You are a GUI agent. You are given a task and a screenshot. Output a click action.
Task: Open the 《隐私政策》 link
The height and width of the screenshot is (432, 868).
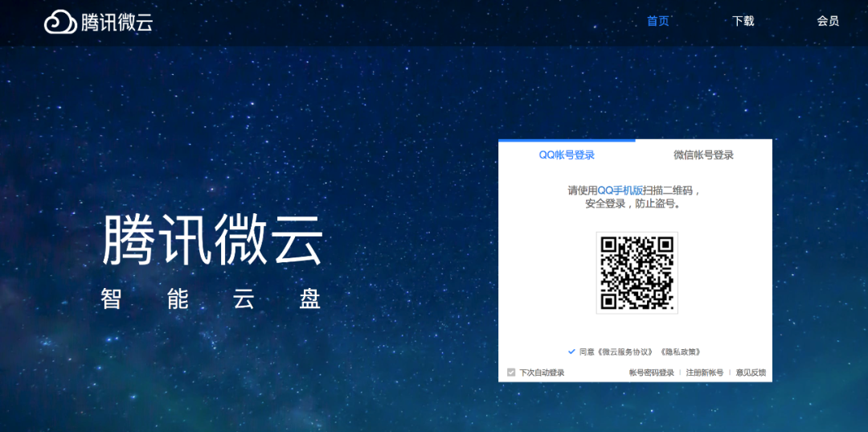(681, 352)
